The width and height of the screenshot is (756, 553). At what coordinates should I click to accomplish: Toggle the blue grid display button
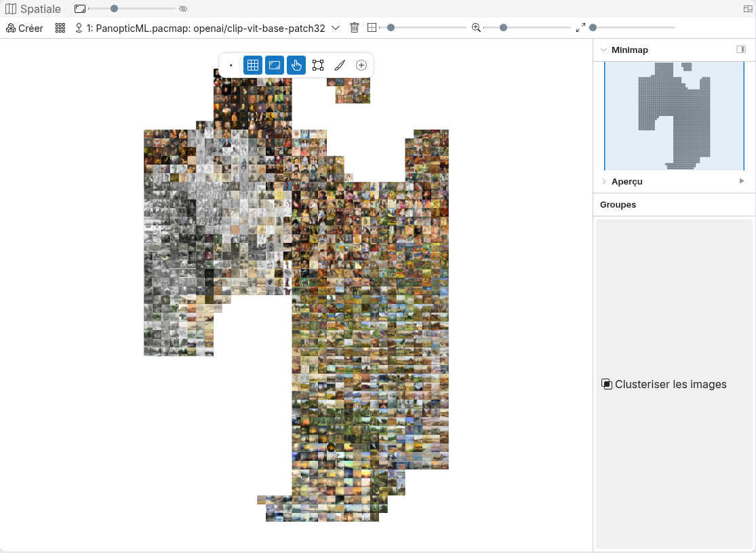pyautogui.click(x=253, y=65)
